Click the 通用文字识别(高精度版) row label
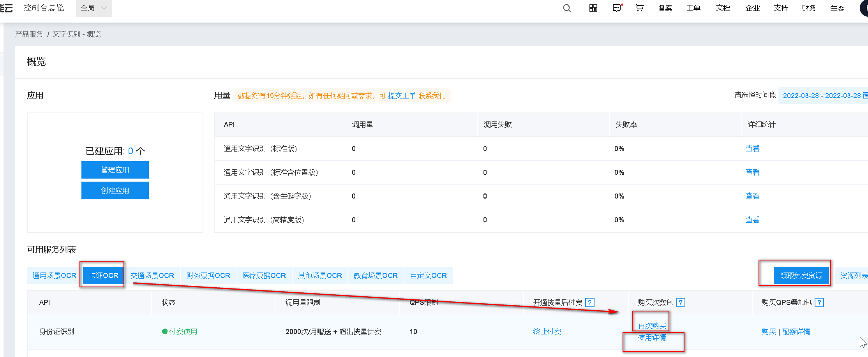868x357 pixels. (x=264, y=220)
